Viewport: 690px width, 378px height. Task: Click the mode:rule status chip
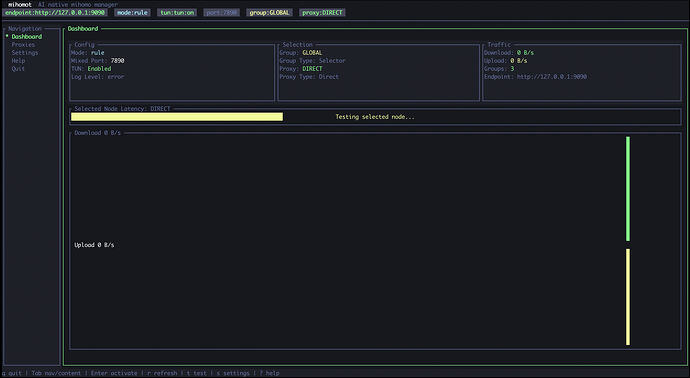click(132, 12)
